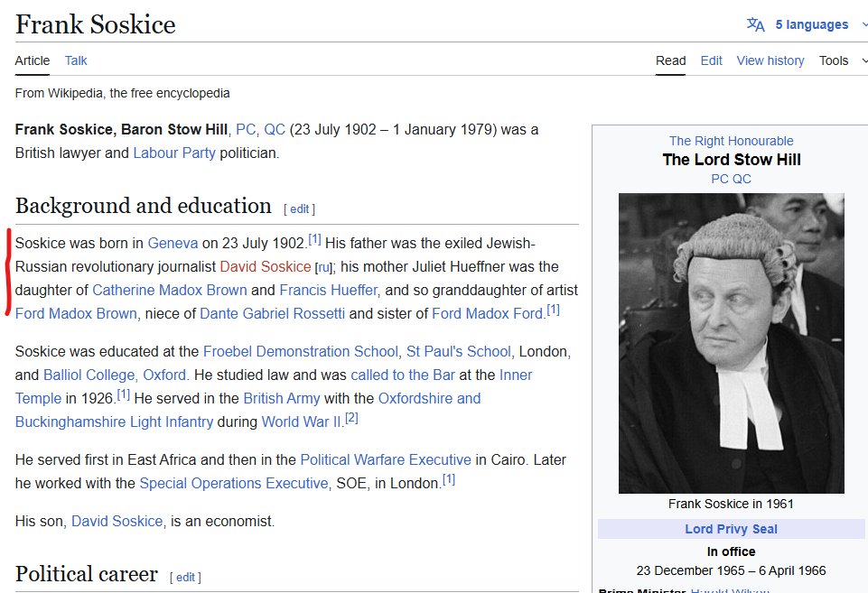
Task: Follow the PC link in intro sentence
Action: (x=246, y=129)
